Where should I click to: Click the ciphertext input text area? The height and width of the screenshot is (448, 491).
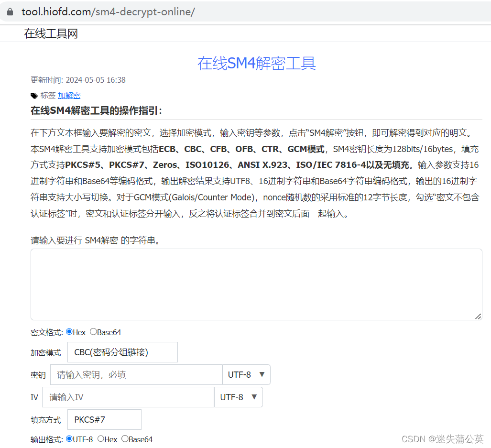click(x=256, y=284)
